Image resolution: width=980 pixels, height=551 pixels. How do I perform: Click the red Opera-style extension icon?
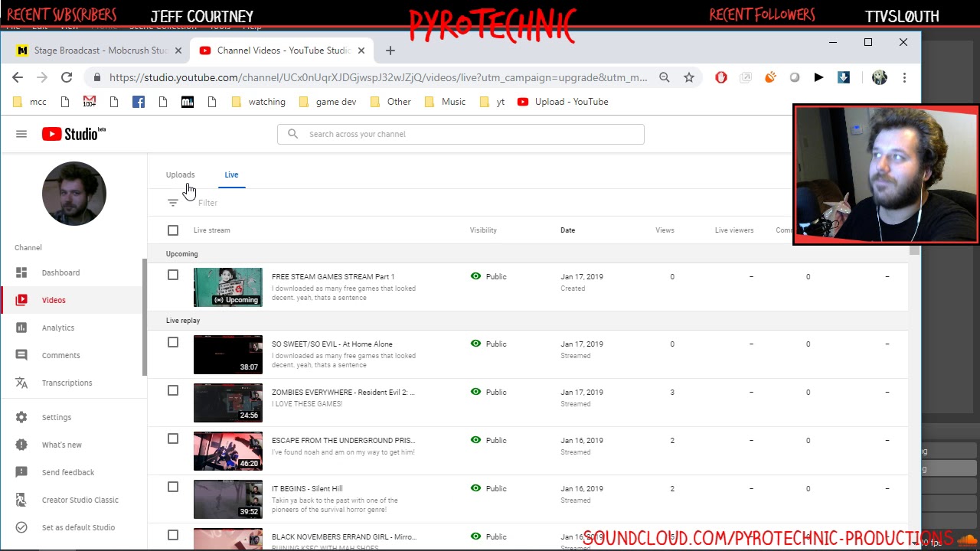click(x=721, y=77)
